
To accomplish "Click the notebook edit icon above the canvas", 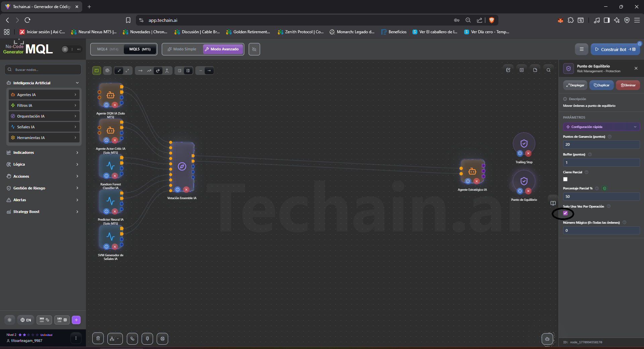I will (508, 70).
